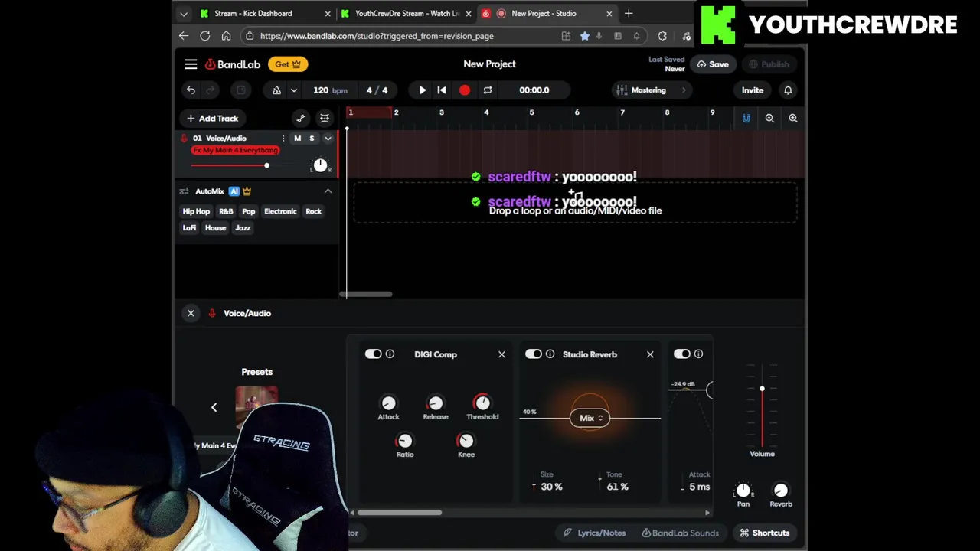Collapse the AutoMix section
Image resolution: width=980 pixels, height=551 pixels.
328,191
